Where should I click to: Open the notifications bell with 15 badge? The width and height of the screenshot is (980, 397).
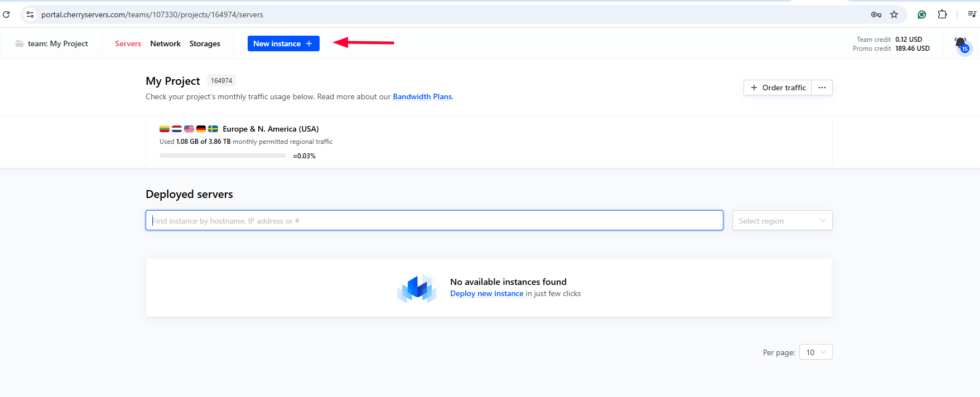click(x=961, y=44)
